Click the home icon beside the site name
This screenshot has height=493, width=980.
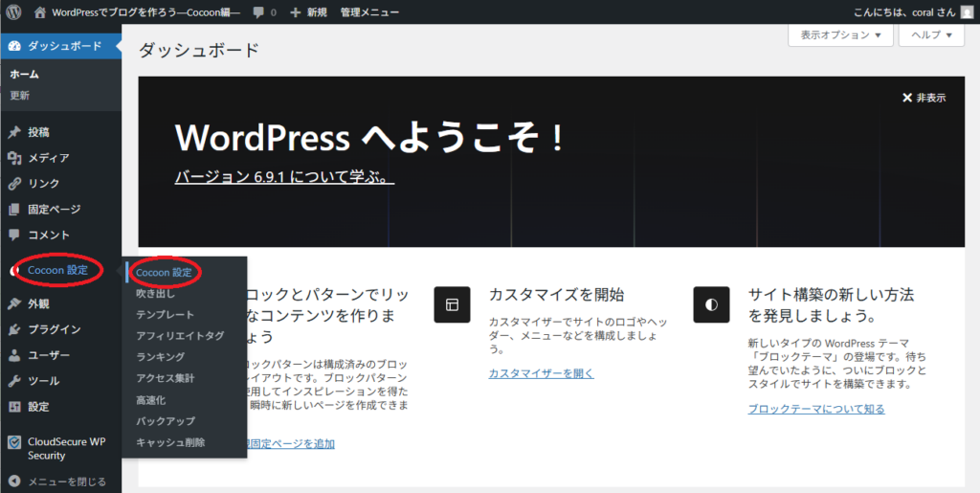(x=40, y=11)
